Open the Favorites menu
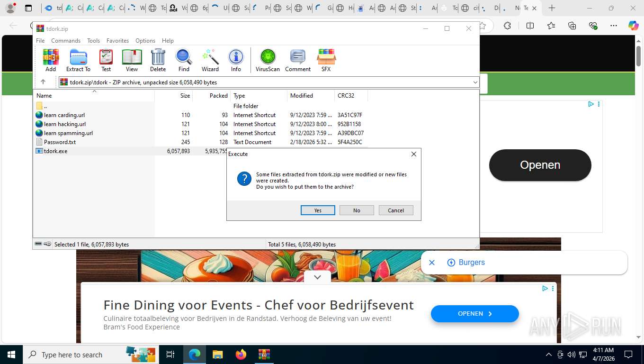This screenshot has height=364, width=644. coord(117,41)
